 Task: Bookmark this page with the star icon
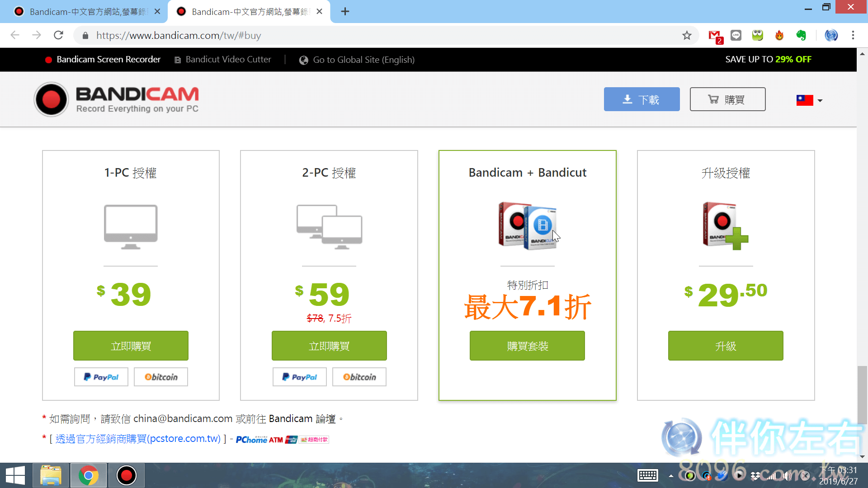687,35
